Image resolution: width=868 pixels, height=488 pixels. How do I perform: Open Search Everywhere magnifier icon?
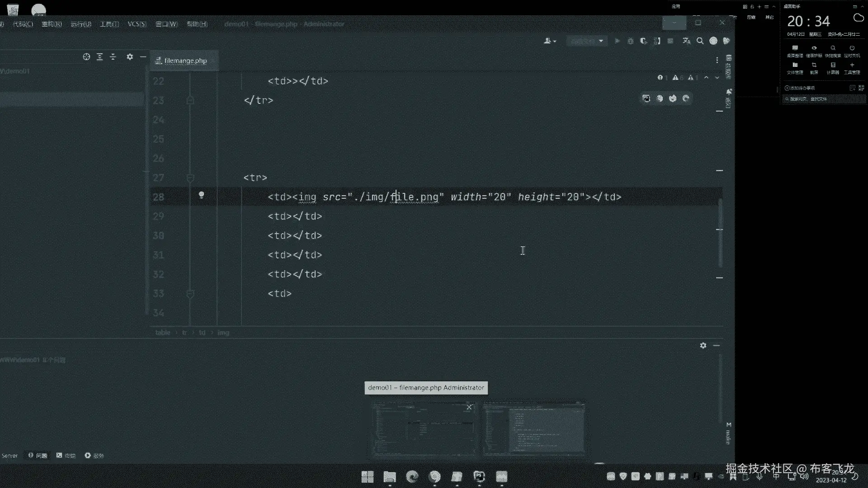[x=700, y=41]
